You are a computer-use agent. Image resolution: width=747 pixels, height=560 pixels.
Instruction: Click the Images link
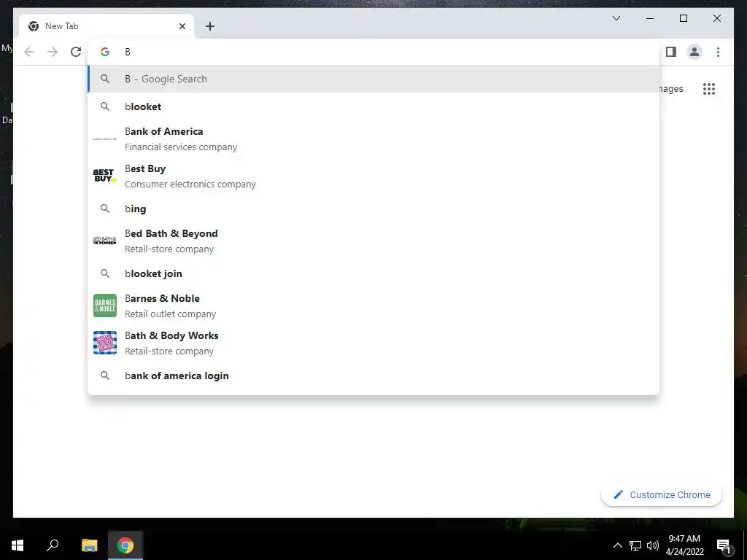click(672, 88)
